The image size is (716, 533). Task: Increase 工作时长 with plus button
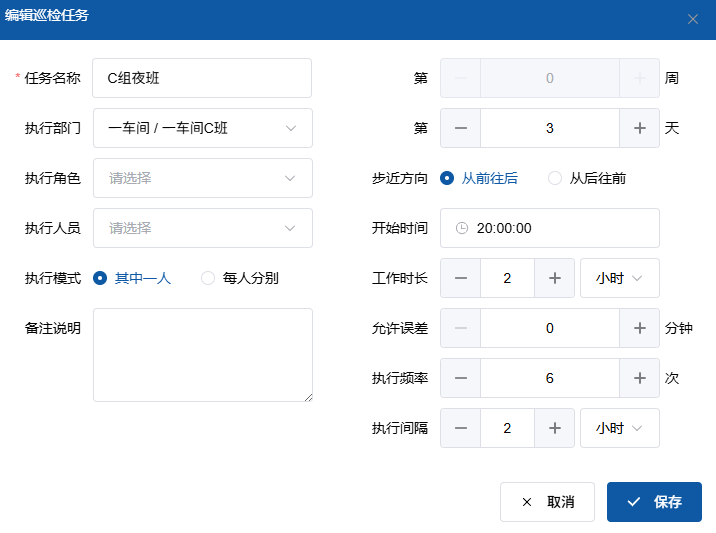coord(554,278)
